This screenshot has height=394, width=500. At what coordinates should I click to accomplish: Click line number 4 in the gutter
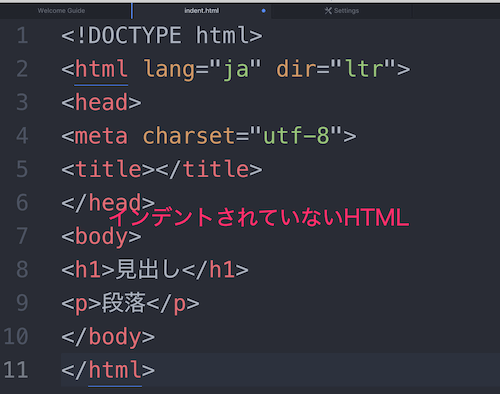click(x=23, y=136)
